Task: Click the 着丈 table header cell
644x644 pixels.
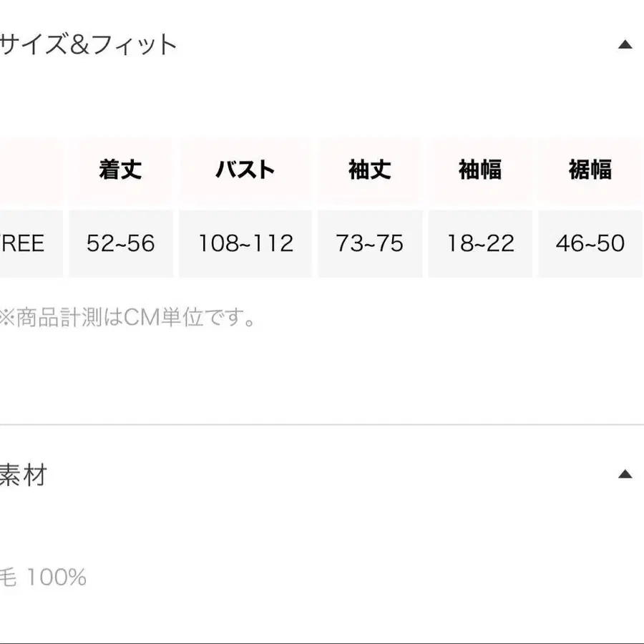Action: coord(119,170)
